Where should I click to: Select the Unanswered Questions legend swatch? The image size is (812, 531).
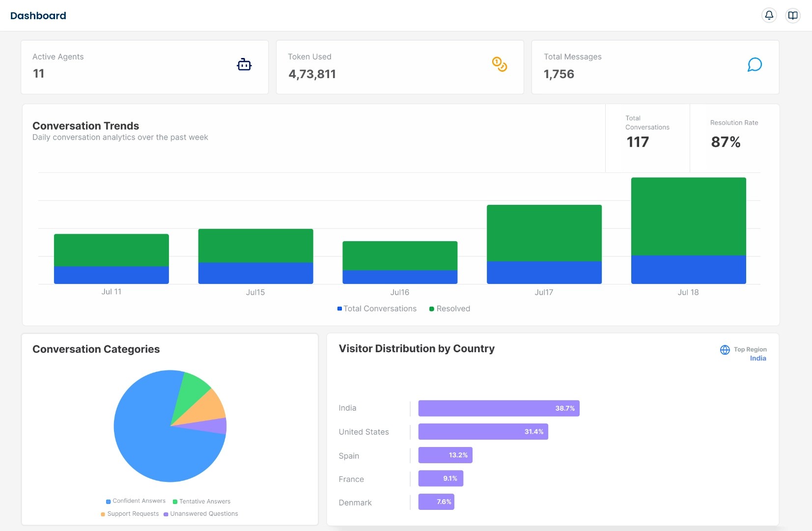click(166, 513)
